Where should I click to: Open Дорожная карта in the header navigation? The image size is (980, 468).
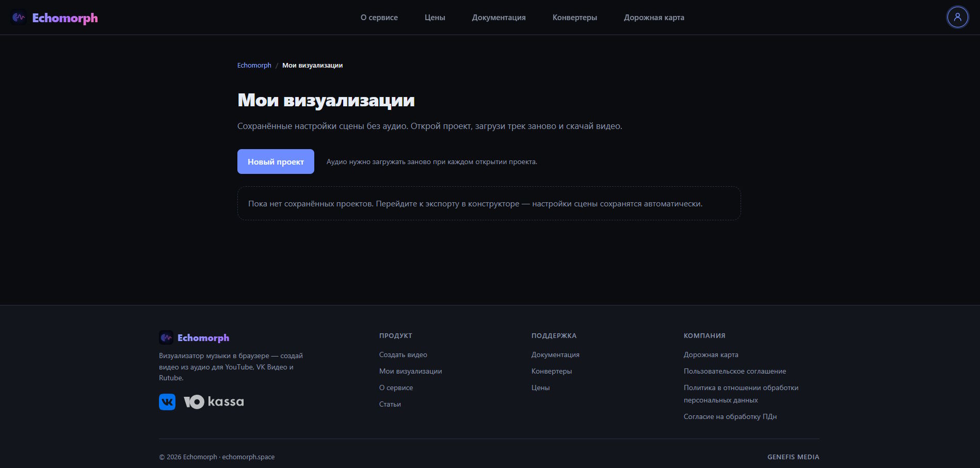[x=654, y=18]
